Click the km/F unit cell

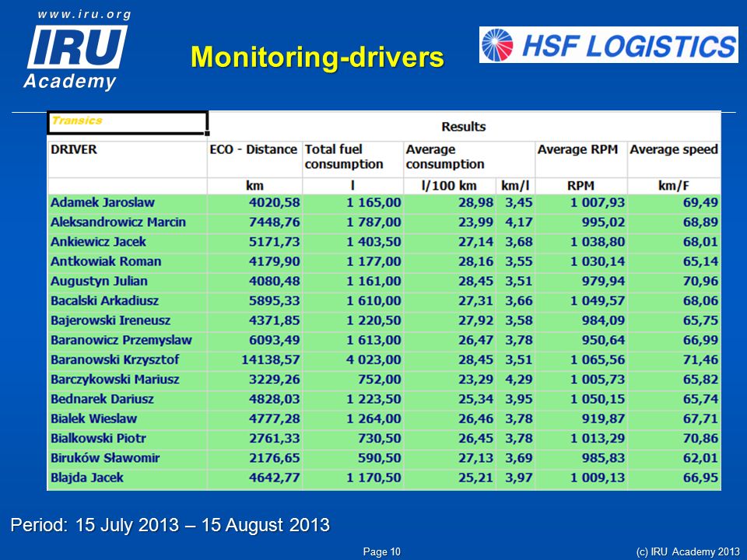(674, 186)
